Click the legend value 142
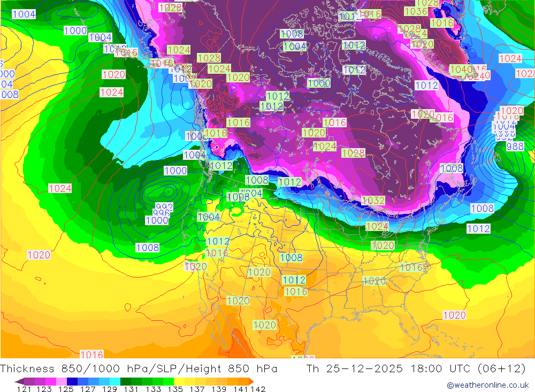535x392 pixels. coord(258,389)
